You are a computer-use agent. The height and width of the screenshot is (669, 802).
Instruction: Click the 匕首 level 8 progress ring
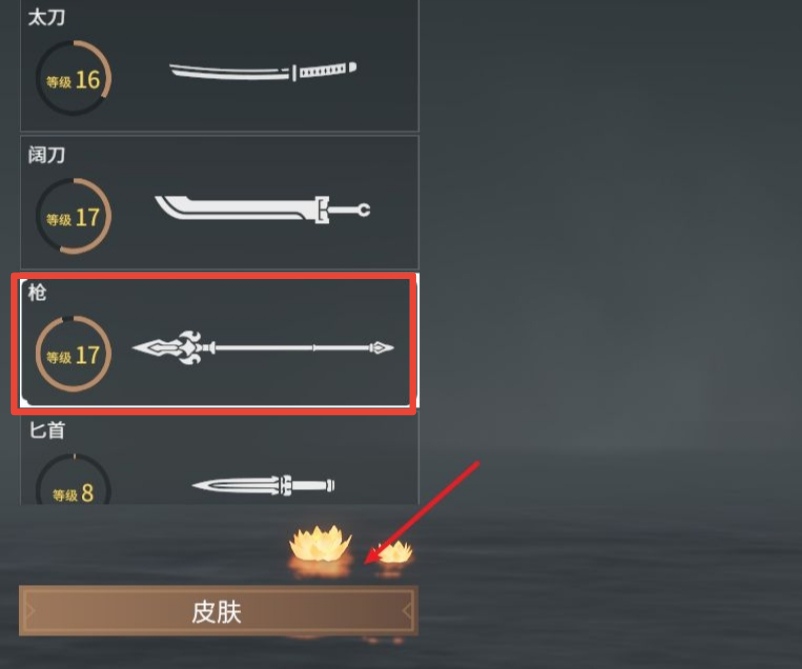(x=73, y=480)
